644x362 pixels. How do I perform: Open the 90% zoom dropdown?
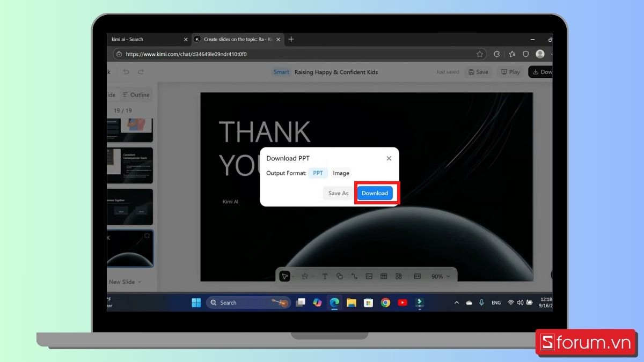[441, 276]
